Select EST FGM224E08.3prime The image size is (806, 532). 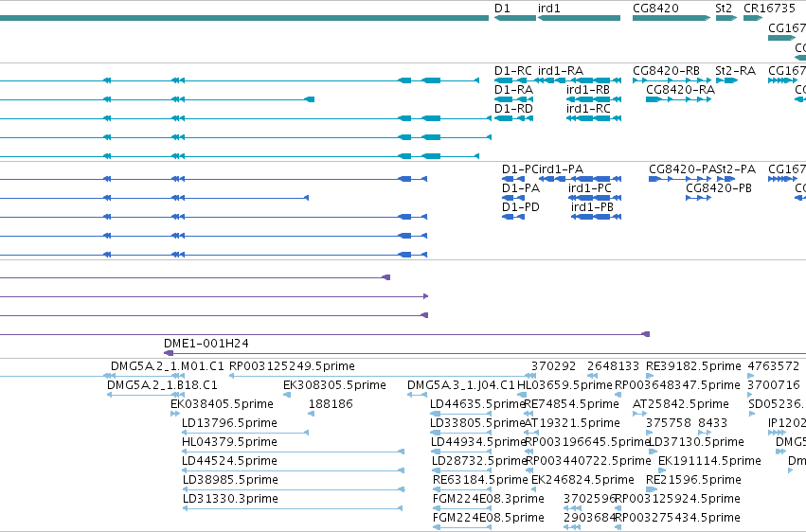462,509
